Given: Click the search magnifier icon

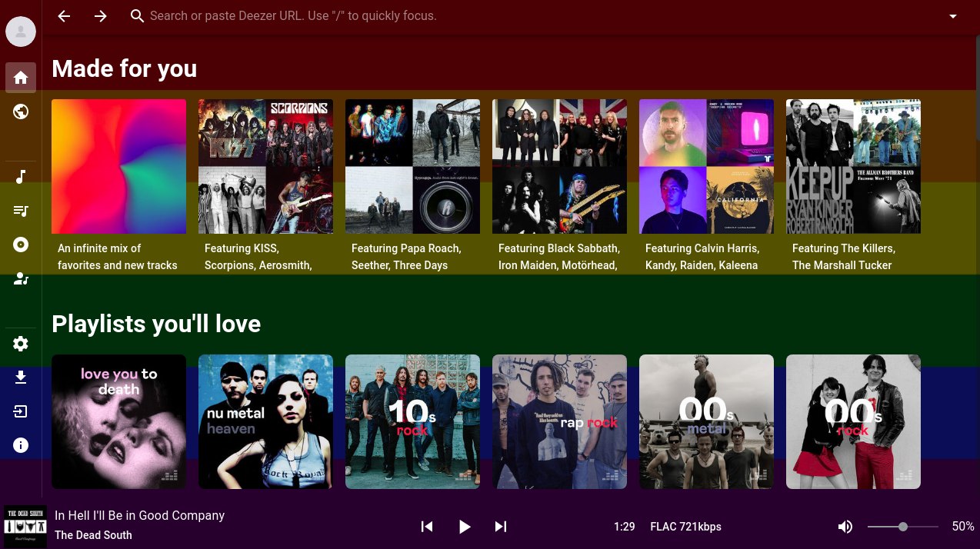Looking at the screenshot, I should (137, 16).
